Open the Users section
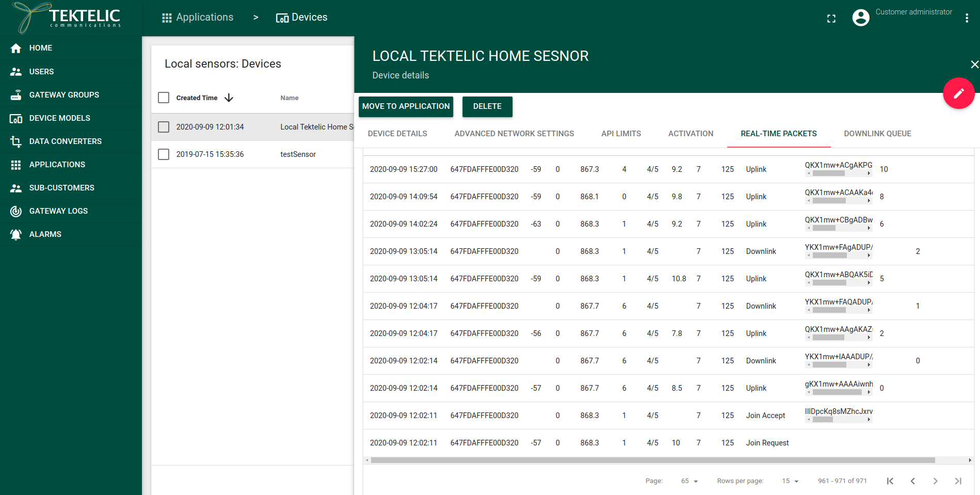 pyautogui.click(x=41, y=71)
